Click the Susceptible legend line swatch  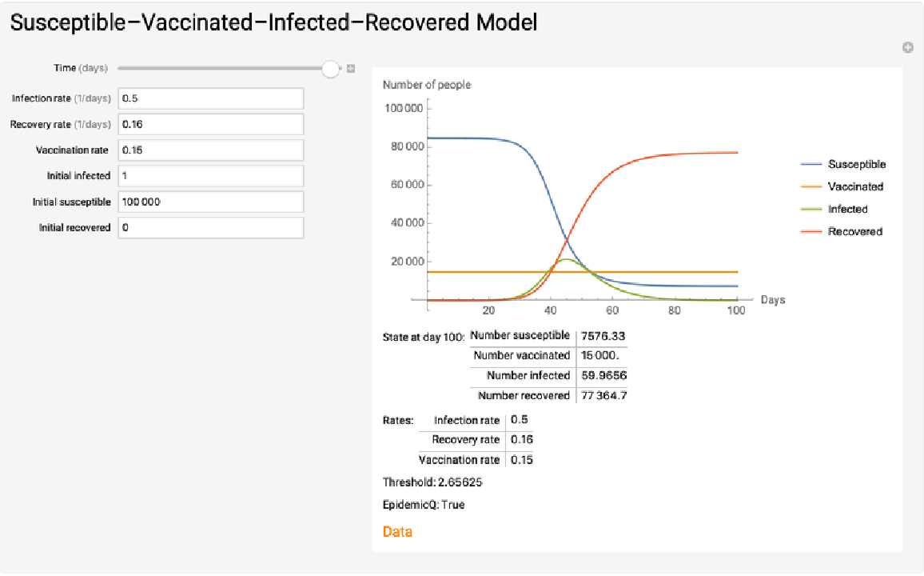[810, 164]
